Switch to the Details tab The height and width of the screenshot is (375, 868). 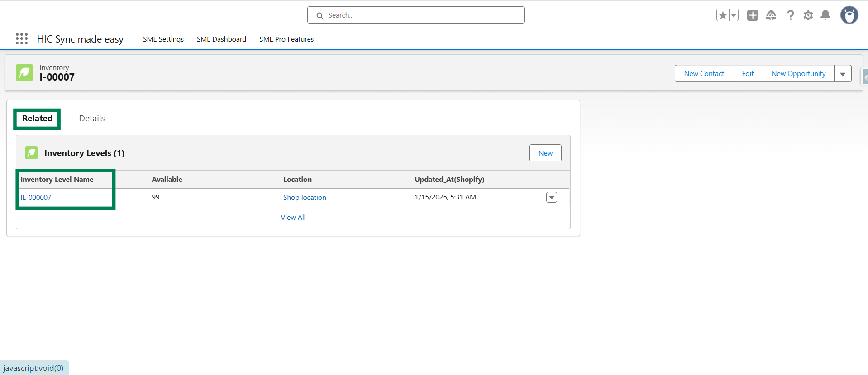click(92, 119)
